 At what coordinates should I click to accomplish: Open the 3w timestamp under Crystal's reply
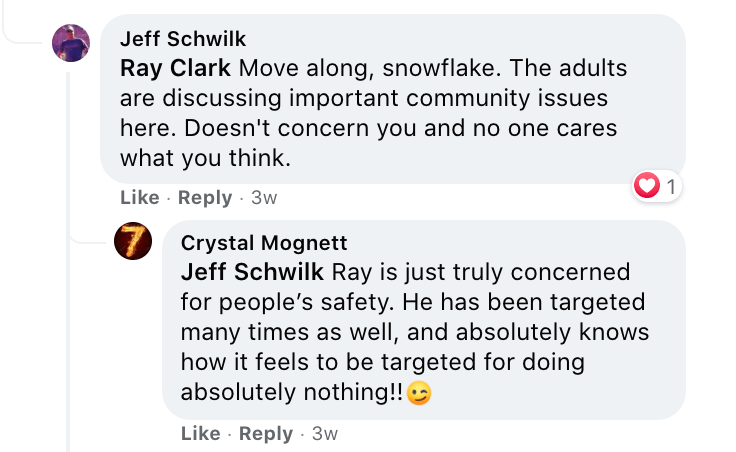tap(325, 434)
